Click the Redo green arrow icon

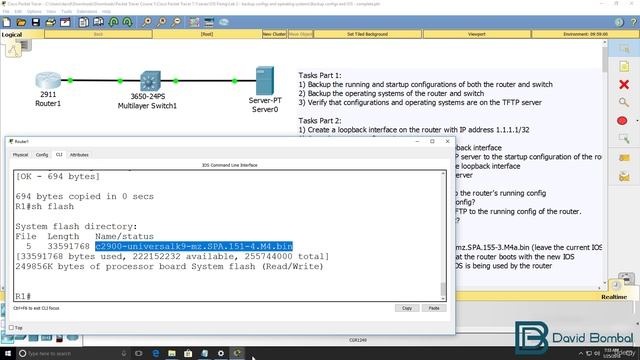[x=127, y=22]
